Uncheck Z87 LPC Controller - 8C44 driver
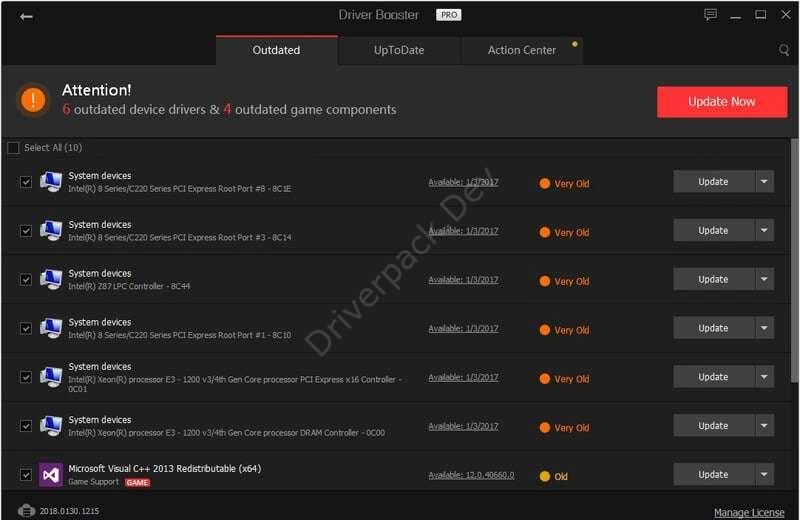The height and width of the screenshot is (520, 800). pos(26,280)
